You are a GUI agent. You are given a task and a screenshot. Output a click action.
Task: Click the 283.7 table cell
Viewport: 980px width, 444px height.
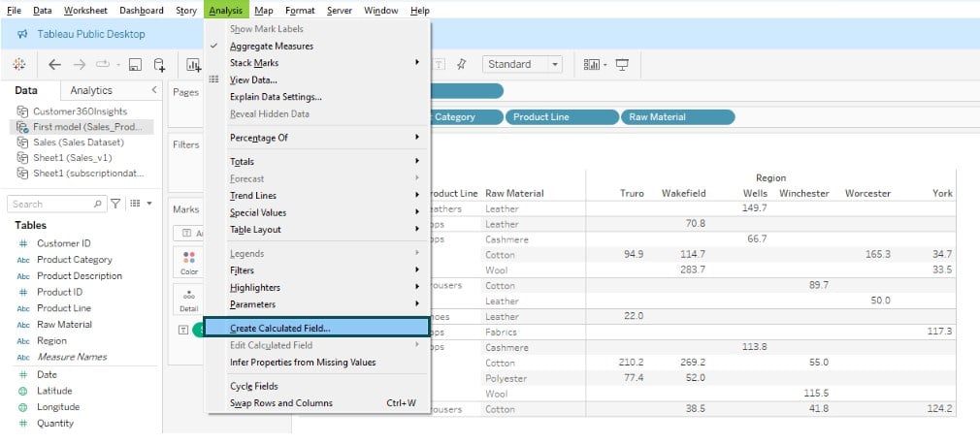click(693, 270)
